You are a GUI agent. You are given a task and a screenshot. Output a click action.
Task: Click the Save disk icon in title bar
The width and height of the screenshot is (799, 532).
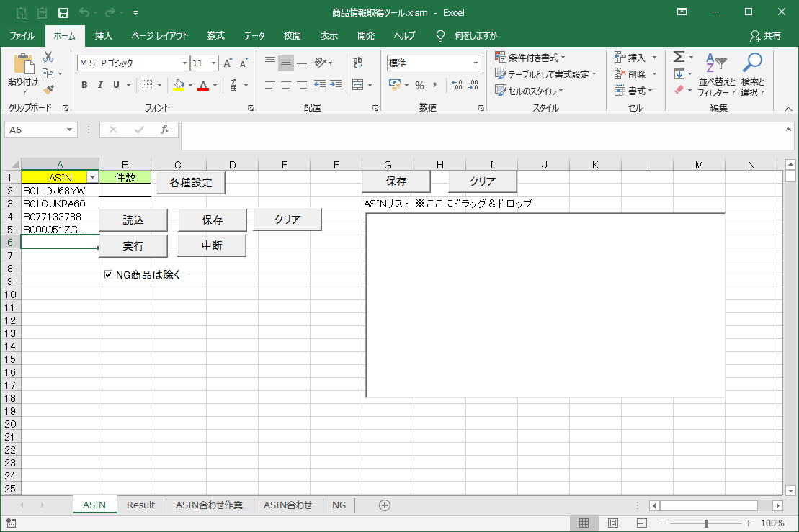point(63,13)
